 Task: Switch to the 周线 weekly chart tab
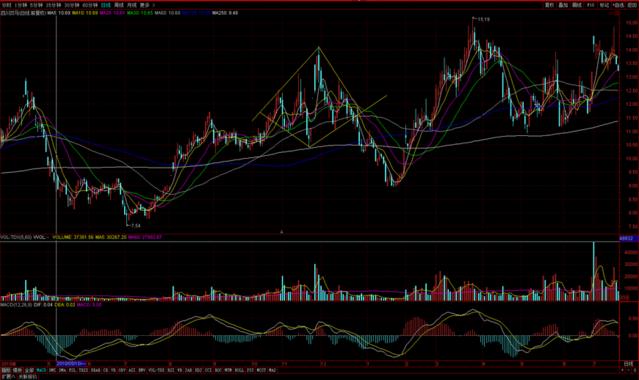(x=119, y=5)
